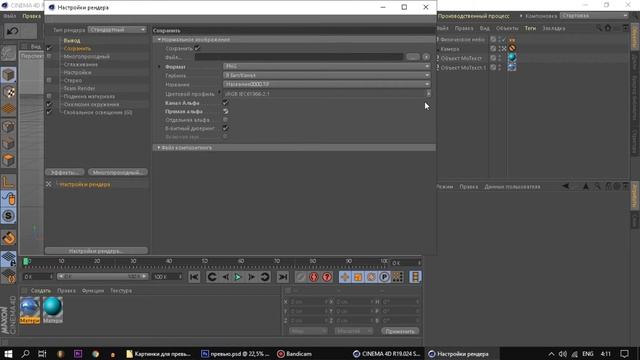640x360 pixels.
Task: Expand the Формат options triangle
Action: (160, 67)
